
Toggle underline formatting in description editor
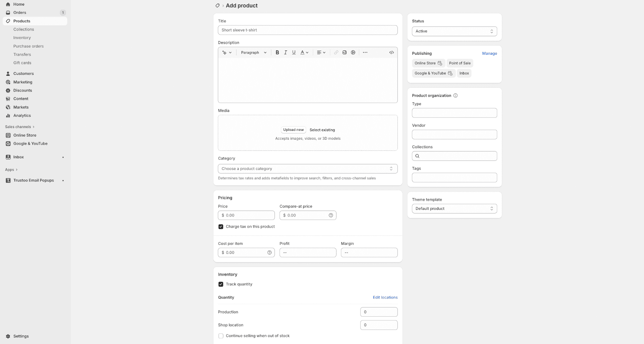tap(294, 52)
